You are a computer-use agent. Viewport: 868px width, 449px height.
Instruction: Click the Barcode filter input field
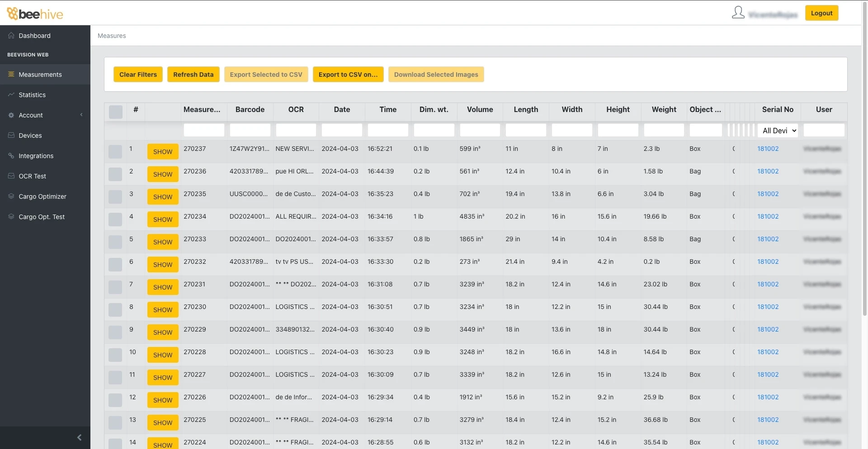click(250, 131)
